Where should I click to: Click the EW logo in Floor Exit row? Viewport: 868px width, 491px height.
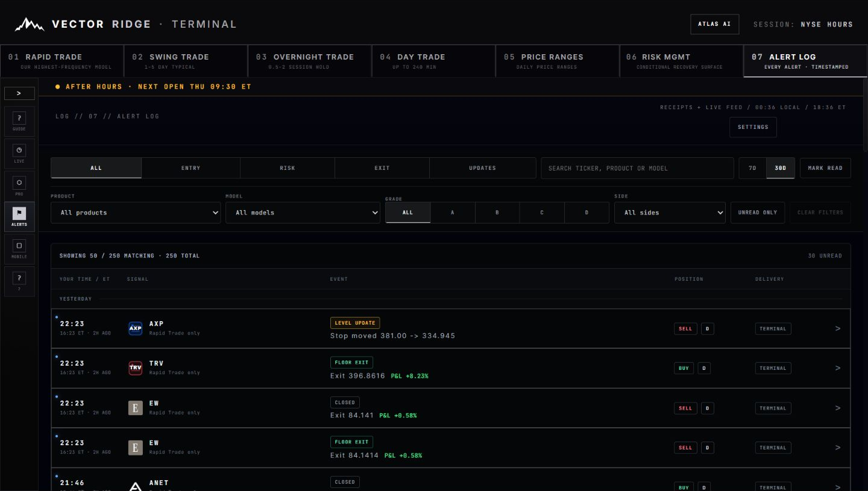136,448
